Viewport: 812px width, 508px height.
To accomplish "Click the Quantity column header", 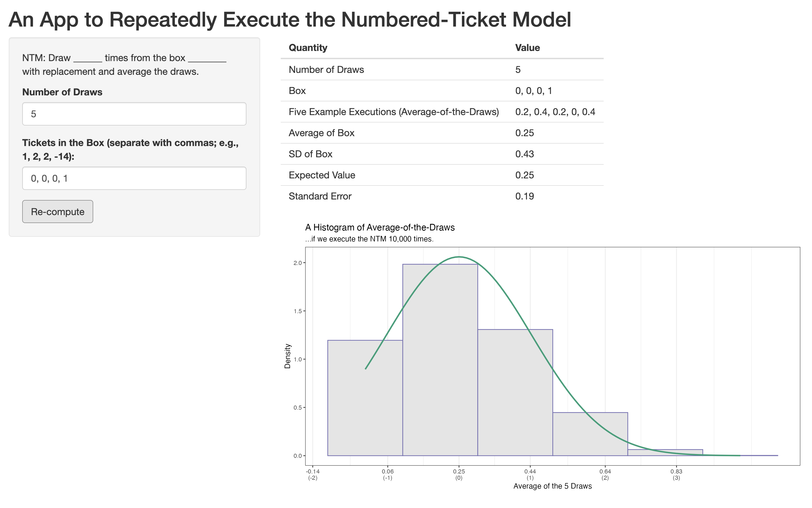I will click(x=308, y=48).
